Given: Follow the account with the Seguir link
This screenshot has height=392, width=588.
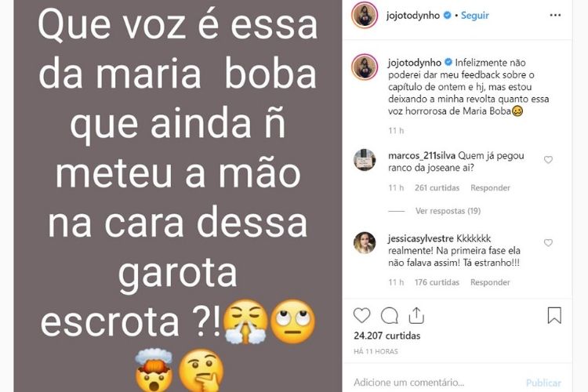Looking at the screenshot, I should point(475,16).
